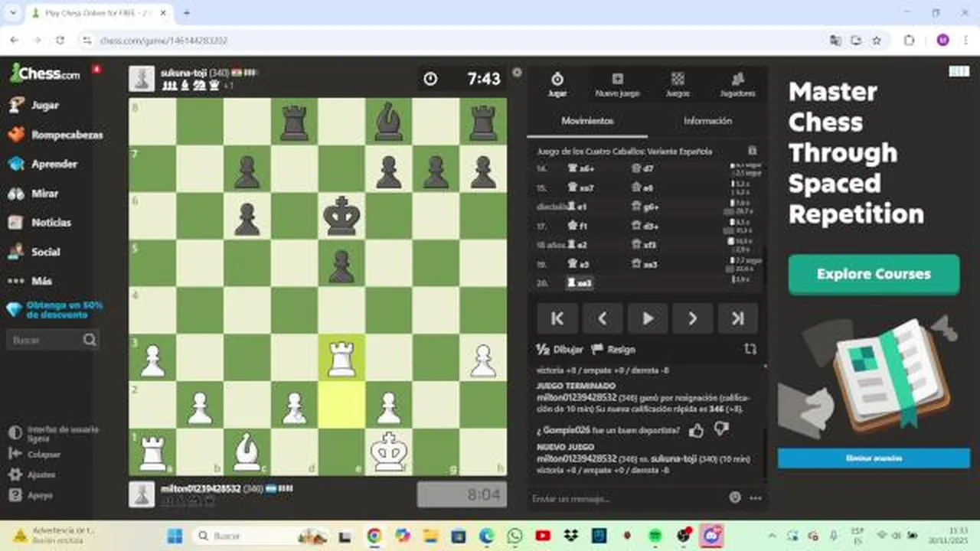980x551 pixels.
Task: Click the Chess.com logo
Action: (x=44, y=73)
